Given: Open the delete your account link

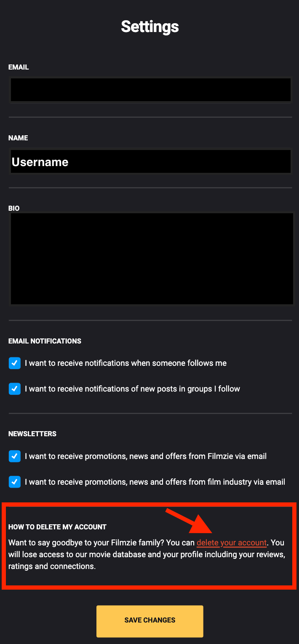Looking at the screenshot, I should [x=232, y=543].
